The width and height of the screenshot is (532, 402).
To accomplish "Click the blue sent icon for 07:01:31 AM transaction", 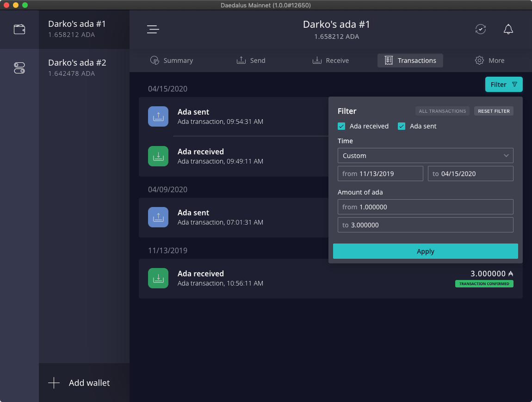I will 158,217.
